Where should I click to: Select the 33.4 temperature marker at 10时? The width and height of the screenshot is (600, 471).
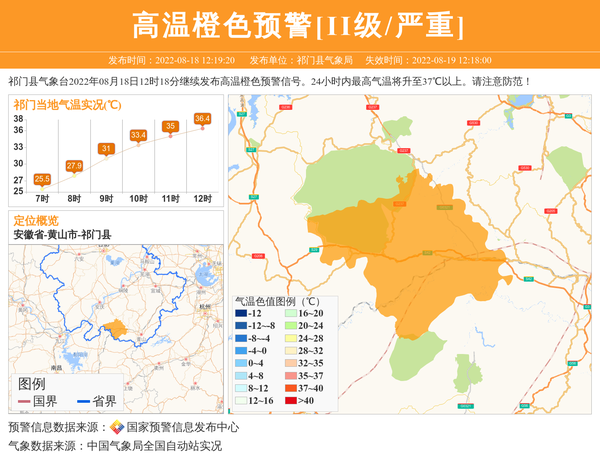point(138,135)
